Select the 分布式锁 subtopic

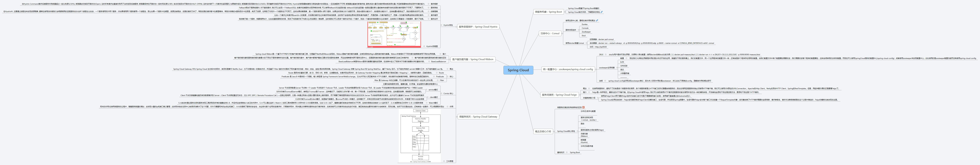point(624,66)
